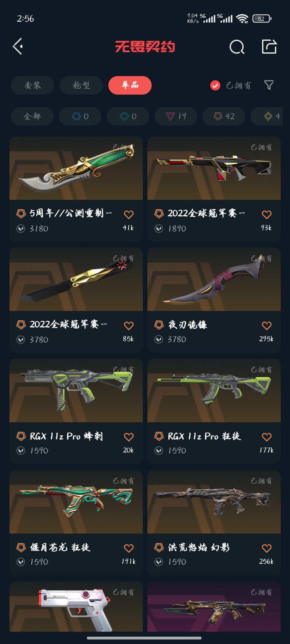Switch to the 套装 bundles tab
The image size is (290, 644).
[x=33, y=85]
